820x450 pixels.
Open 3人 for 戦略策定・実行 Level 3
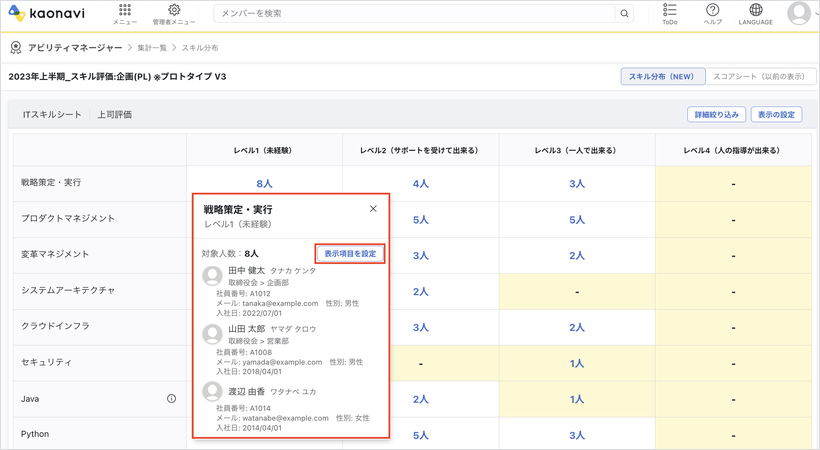click(577, 184)
